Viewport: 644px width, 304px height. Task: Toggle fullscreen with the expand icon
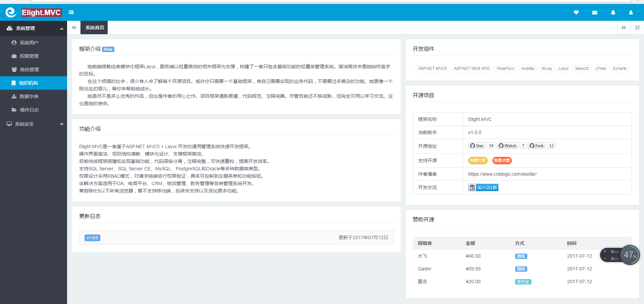[637, 28]
